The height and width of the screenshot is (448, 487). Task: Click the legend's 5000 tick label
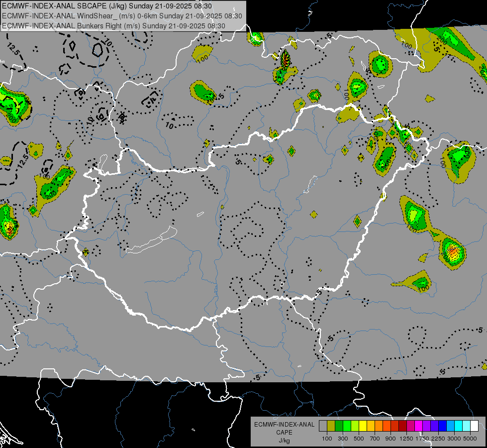point(470,439)
